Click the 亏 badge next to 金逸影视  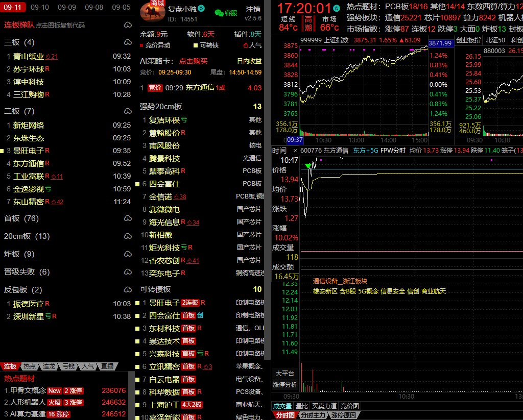point(48,189)
